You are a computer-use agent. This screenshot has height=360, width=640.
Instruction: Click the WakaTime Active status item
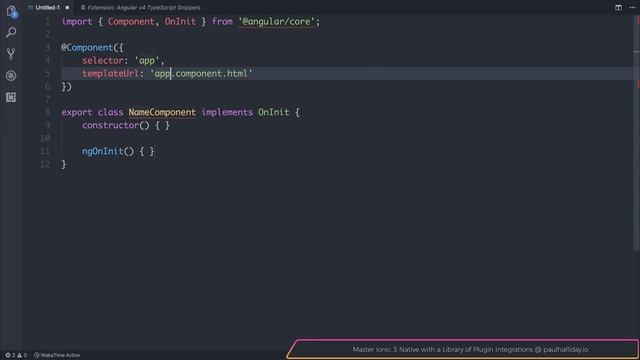pos(57,355)
